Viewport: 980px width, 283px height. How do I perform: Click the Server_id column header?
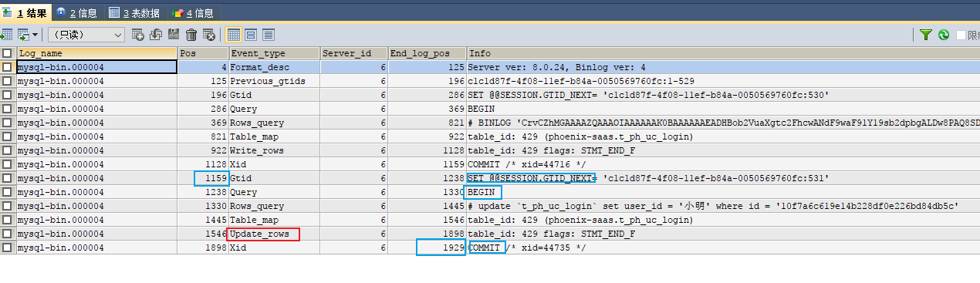354,53
